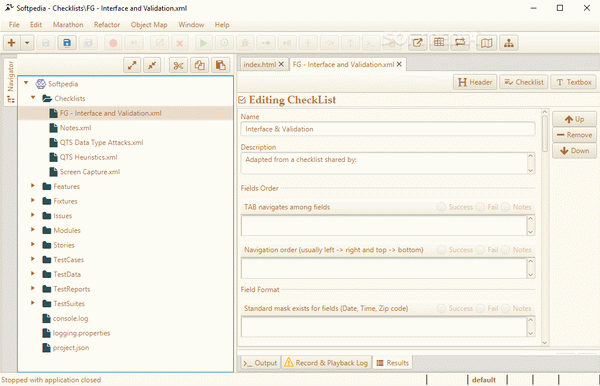Expand the TestSuites folder
600x386 pixels.
point(33,303)
